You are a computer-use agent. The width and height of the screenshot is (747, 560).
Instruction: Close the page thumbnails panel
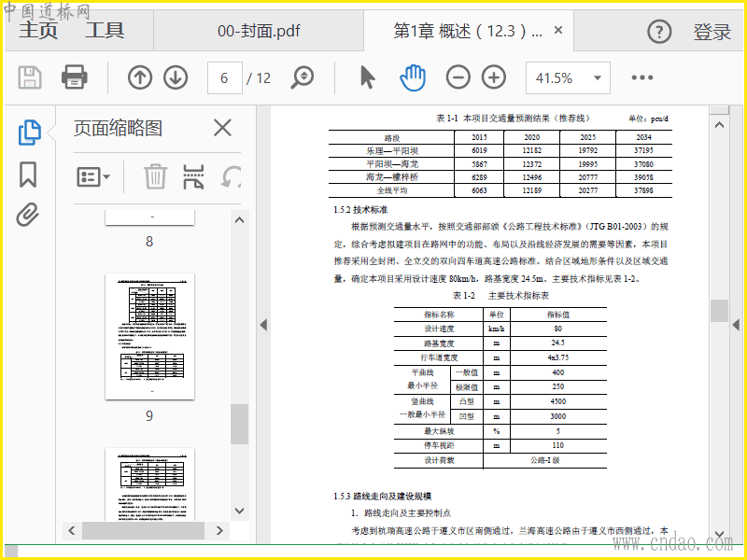(222, 128)
